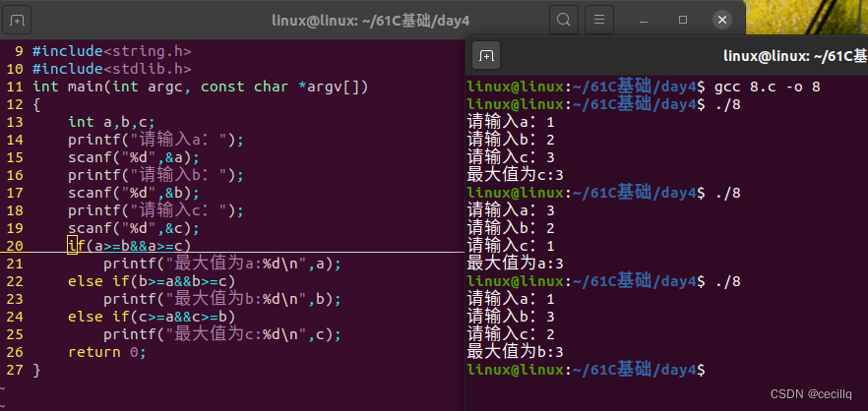Image resolution: width=868 pixels, height=411 pixels.
Task: Click else if(c>=a&&c>=b) line 24
Action: (152, 317)
